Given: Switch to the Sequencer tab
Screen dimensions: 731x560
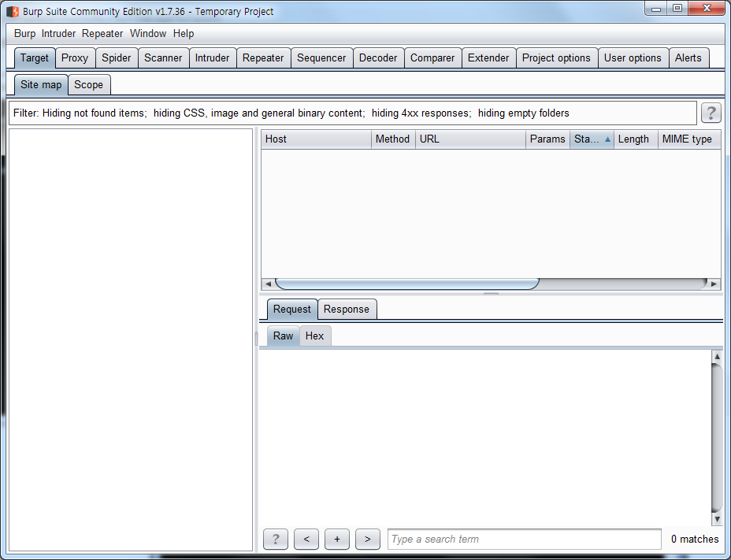Looking at the screenshot, I should [x=321, y=57].
